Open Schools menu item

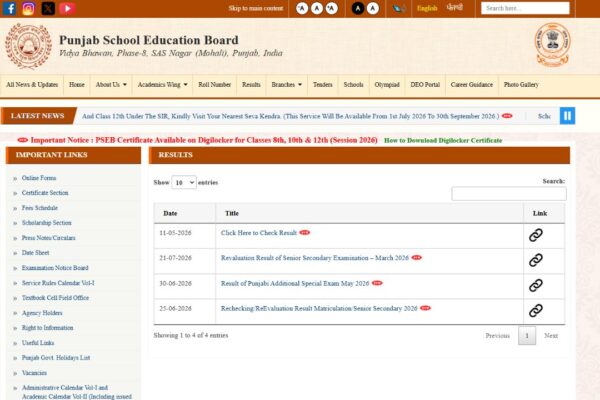(353, 85)
